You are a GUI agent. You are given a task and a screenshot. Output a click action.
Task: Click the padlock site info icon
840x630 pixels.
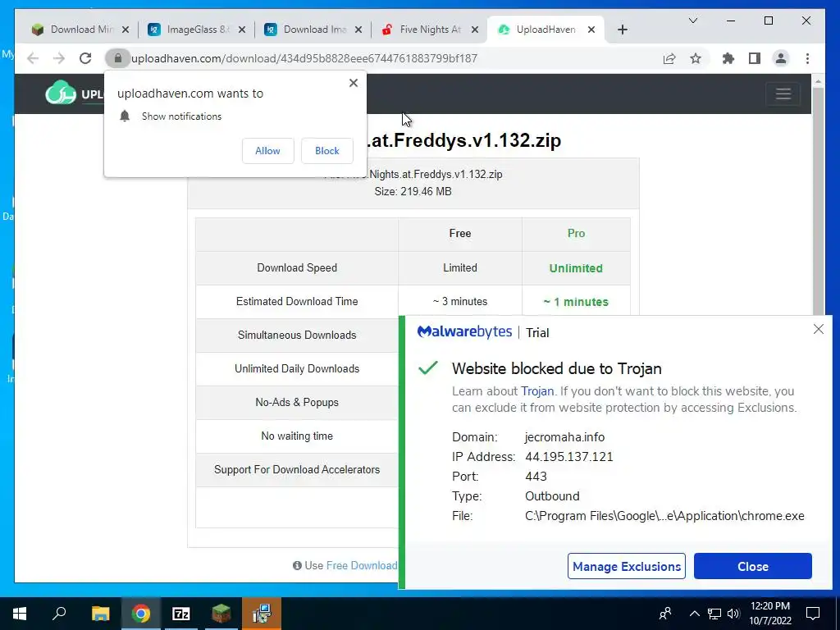coord(118,58)
